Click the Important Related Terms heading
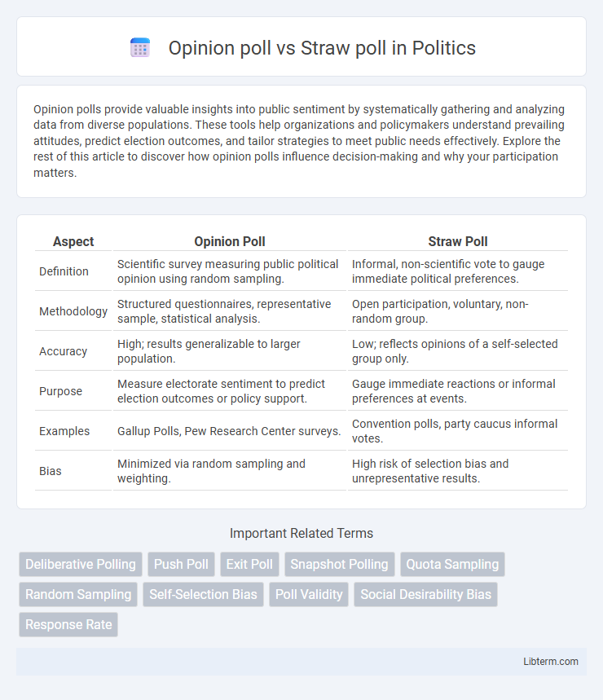The width and height of the screenshot is (603, 700). point(301,533)
